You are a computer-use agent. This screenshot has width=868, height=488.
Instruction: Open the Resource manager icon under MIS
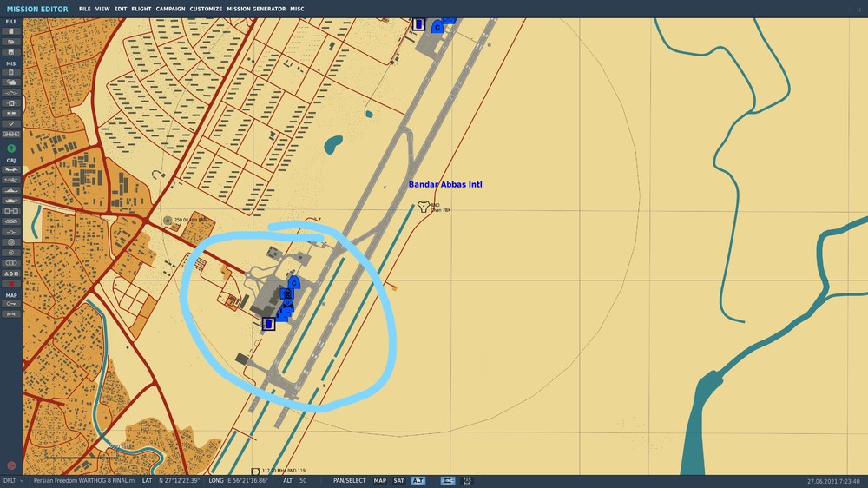pos(11,134)
